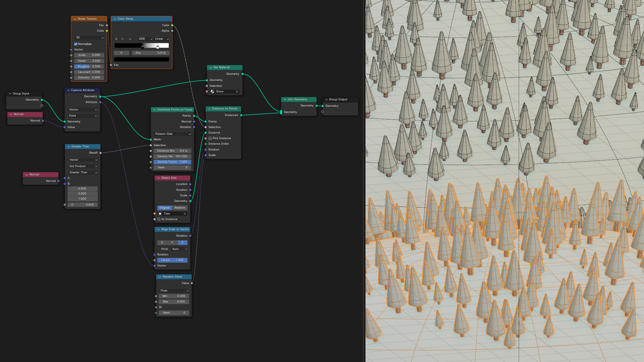
Task: Click the Snow material sphere icon
Action: 212,92
